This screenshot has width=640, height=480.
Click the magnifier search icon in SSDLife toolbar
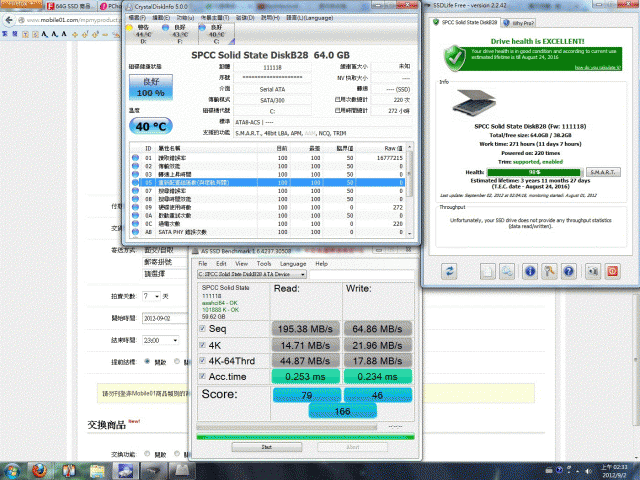point(507,271)
